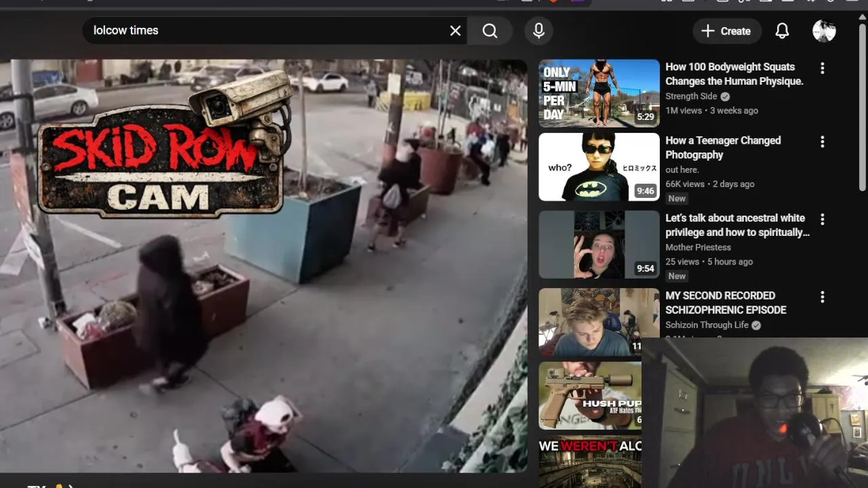Screen dimensions: 868x488
Task: Start voice search with microphone
Action: (x=538, y=30)
